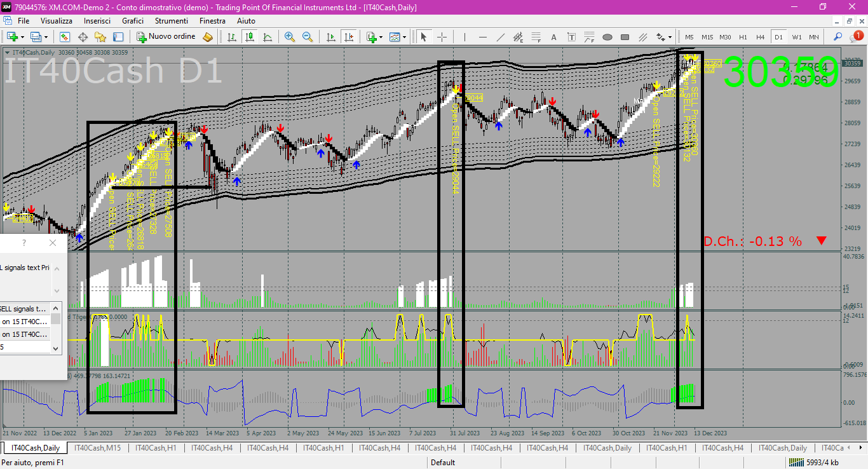The width and height of the screenshot is (868, 469).
Task: Click the add indicators icon
Action: (372, 37)
